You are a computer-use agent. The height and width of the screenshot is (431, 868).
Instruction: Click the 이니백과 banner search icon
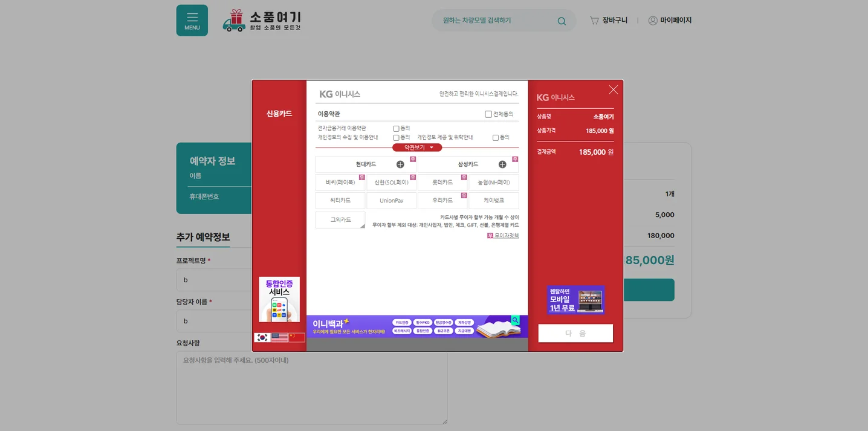click(x=515, y=320)
